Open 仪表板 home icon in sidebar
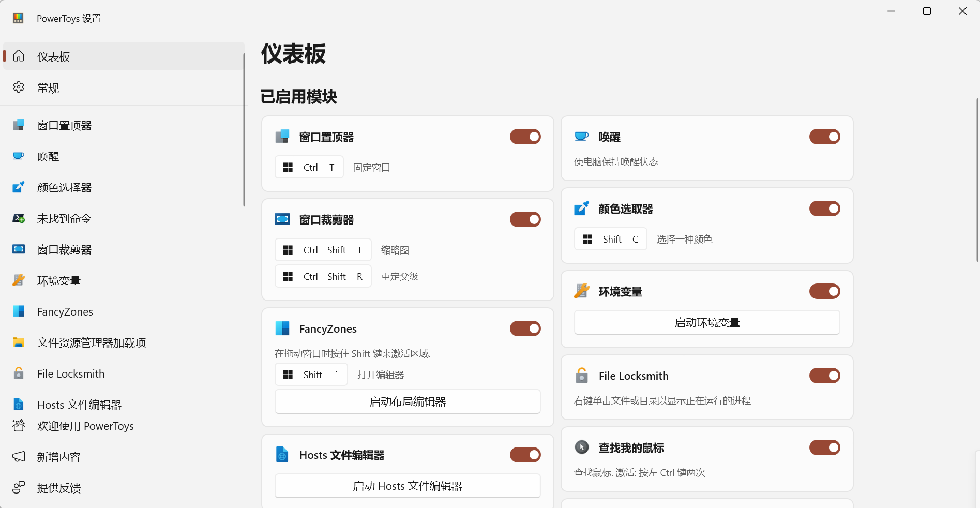The height and width of the screenshot is (508, 980). pyautogui.click(x=19, y=56)
